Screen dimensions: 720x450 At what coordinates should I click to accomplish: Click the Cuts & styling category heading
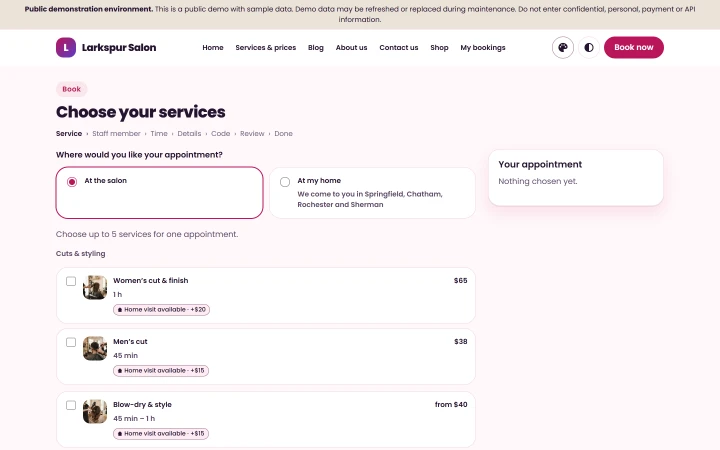[80, 253]
